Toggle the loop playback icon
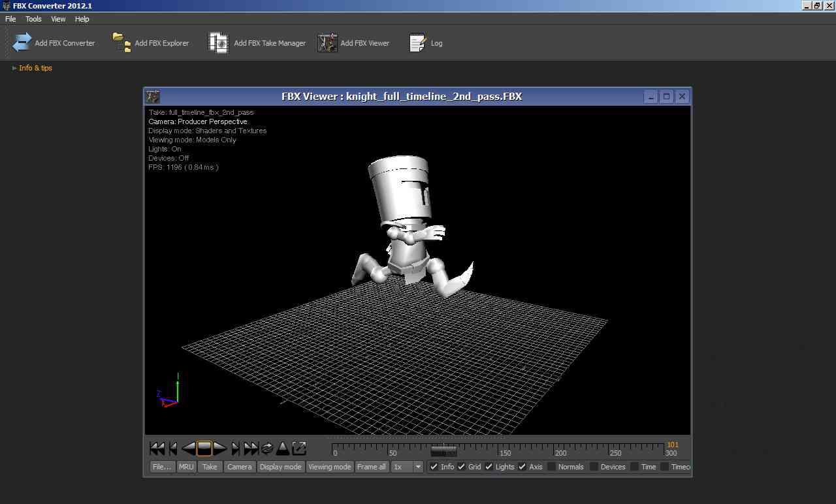The height and width of the screenshot is (504, 836). coord(267,449)
